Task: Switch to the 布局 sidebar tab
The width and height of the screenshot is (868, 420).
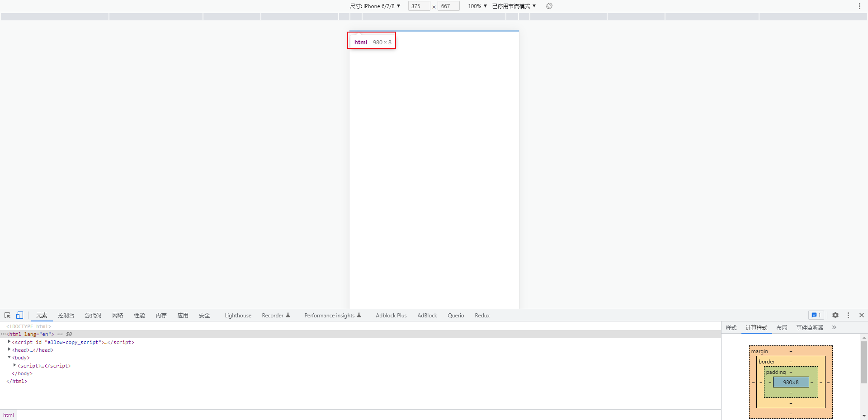Action: point(782,327)
